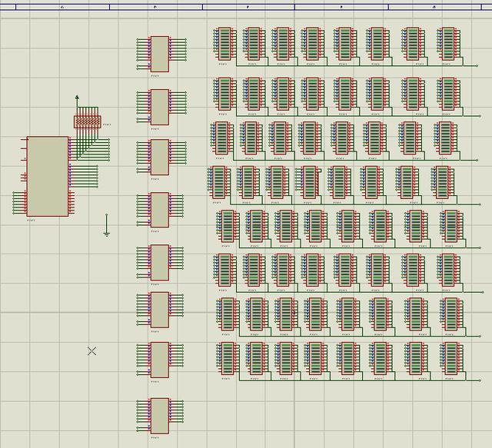
Task: Select the red resistor pack component
Action: (88, 121)
